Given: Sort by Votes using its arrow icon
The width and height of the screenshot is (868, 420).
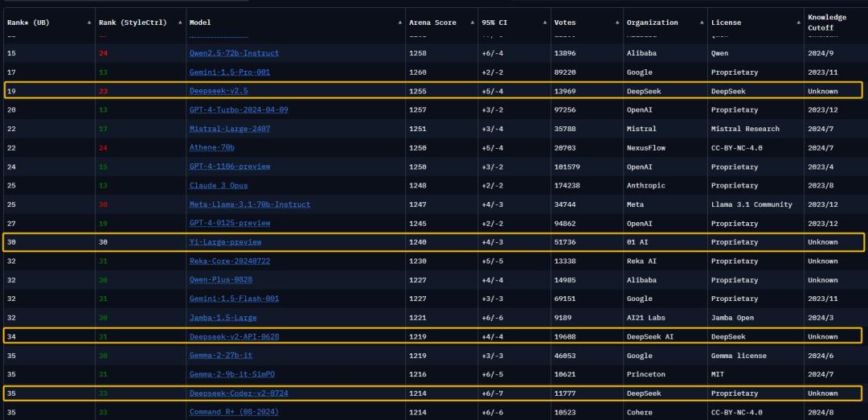Looking at the screenshot, I should point(618,23).
